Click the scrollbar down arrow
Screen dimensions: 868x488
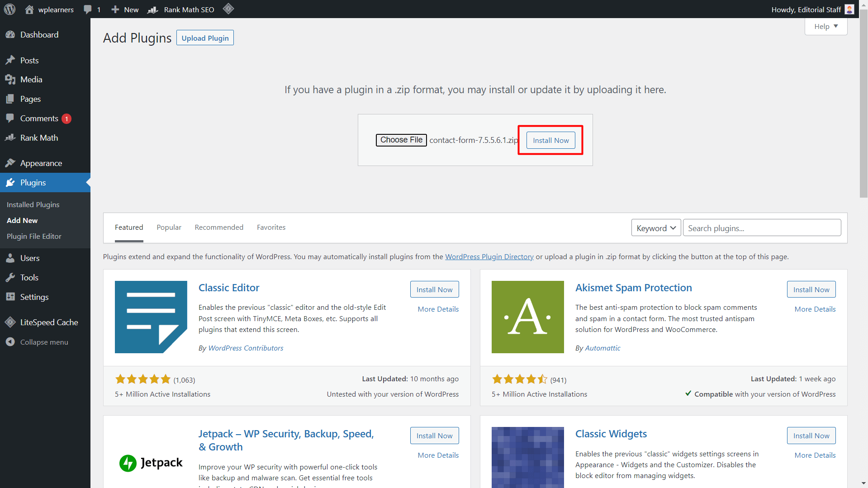click(x=863, y=483)
